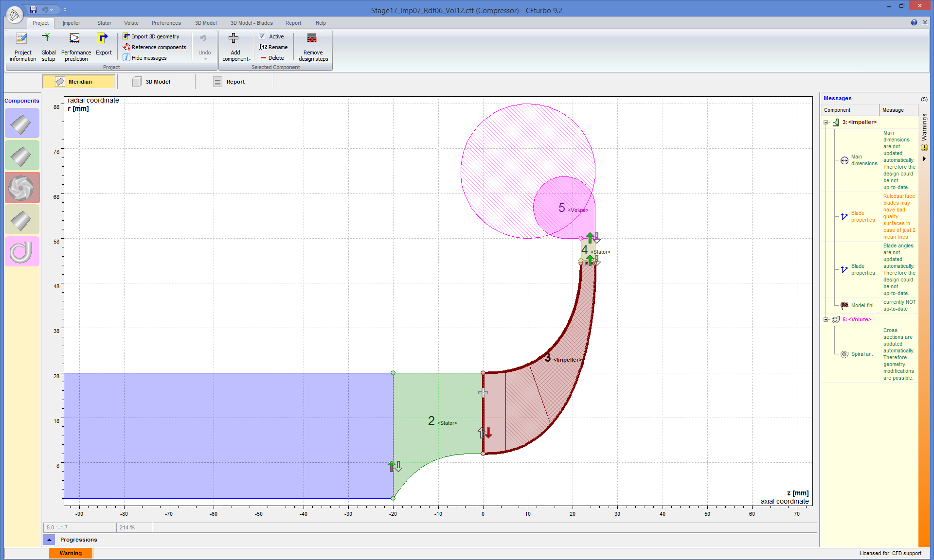Expand the Progressions panel arrow
This screenshot has height=560, width=934.
(x=49, y=540)
